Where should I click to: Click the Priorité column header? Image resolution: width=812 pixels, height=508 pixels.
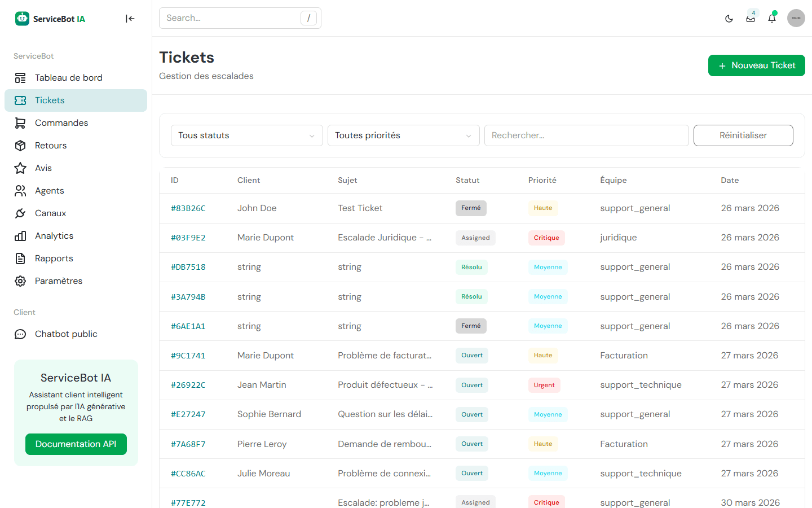coord(542,180)
